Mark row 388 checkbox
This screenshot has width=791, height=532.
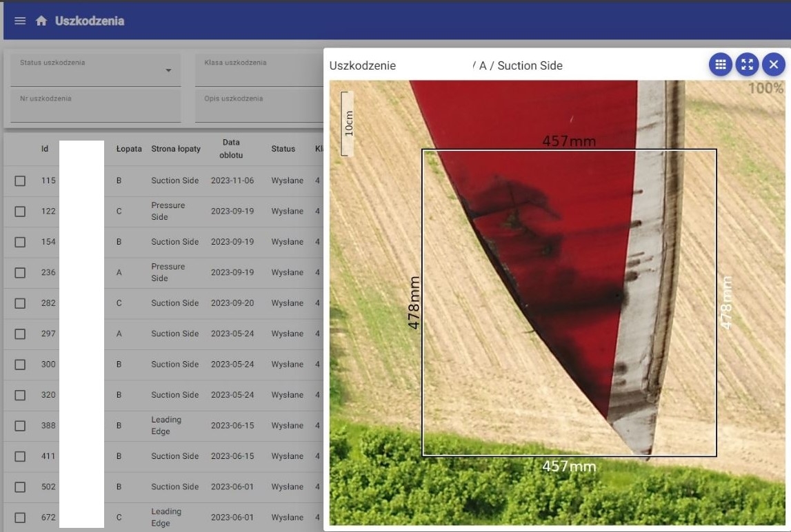point(20,426)
